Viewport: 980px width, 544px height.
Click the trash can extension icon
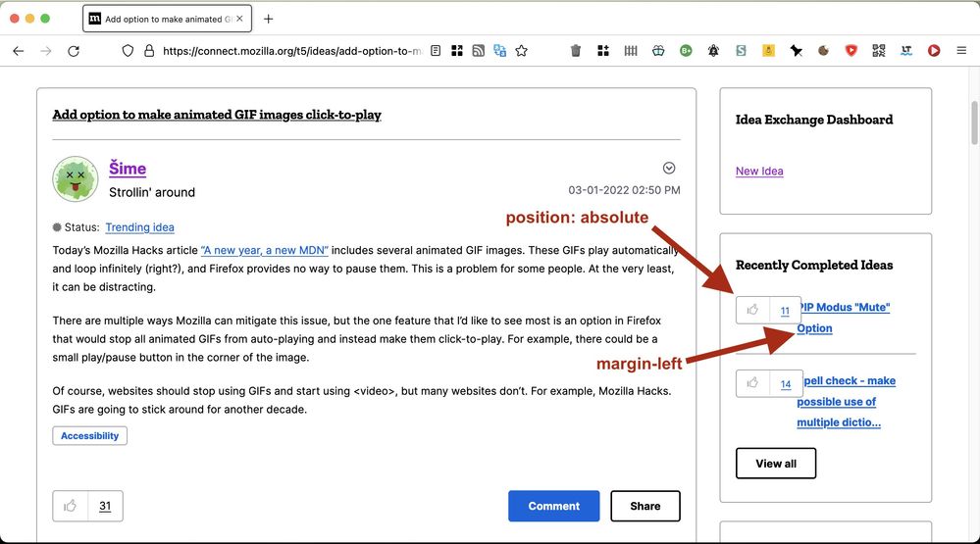tap(576, 51)
